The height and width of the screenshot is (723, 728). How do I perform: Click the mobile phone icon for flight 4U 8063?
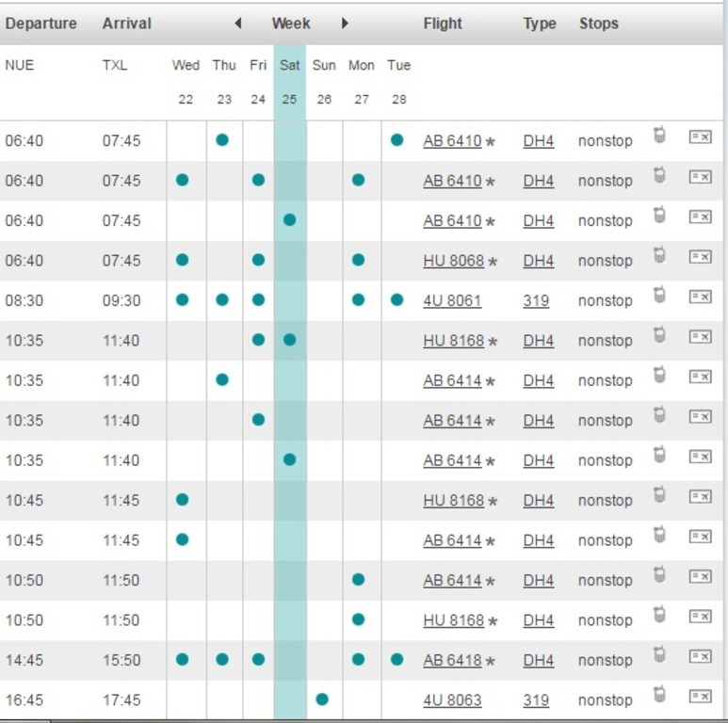[659, 695]
